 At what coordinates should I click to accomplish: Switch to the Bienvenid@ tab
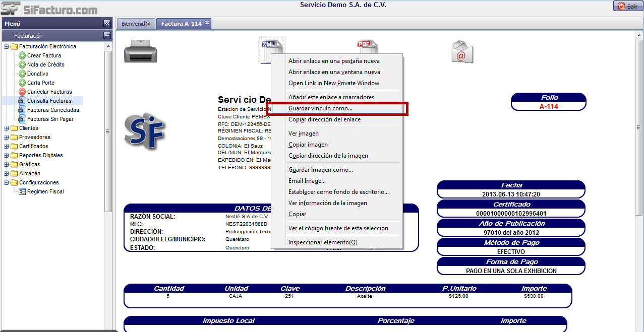136,24
